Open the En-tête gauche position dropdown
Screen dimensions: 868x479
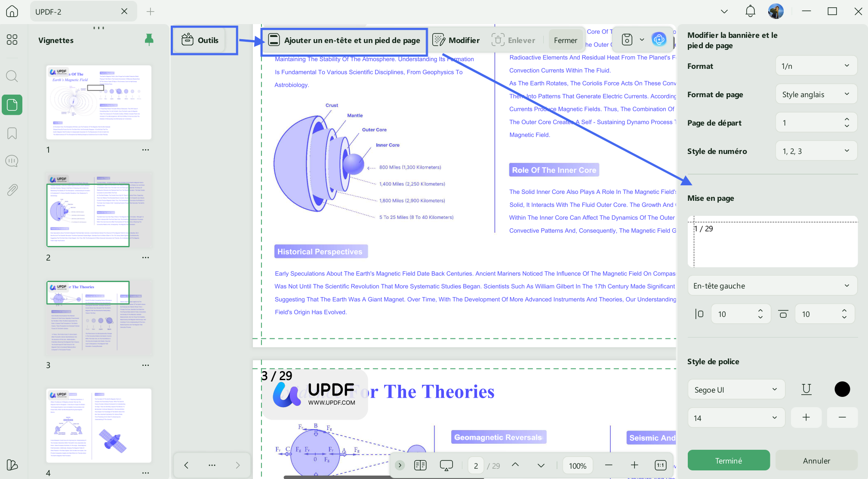click(x=773, y=286)
